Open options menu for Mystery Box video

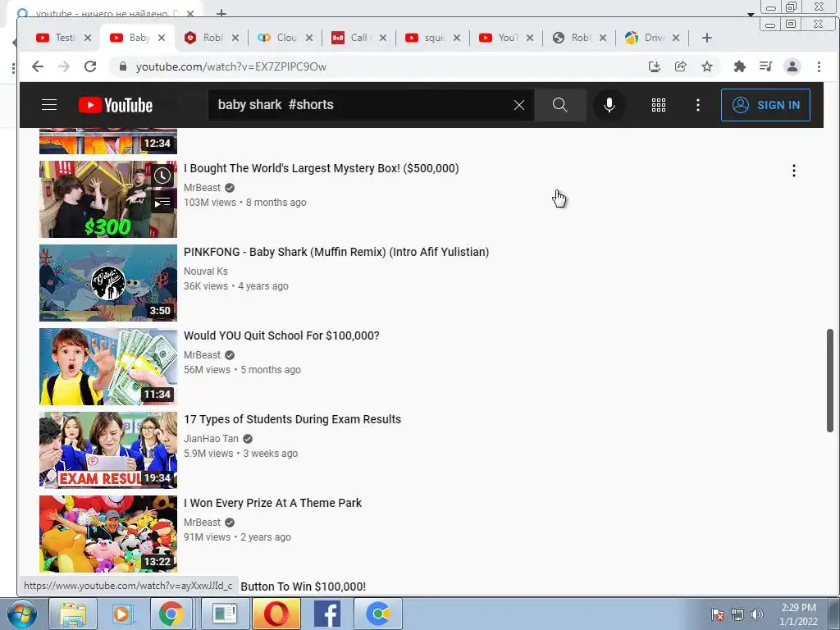[x=793, y=171]
